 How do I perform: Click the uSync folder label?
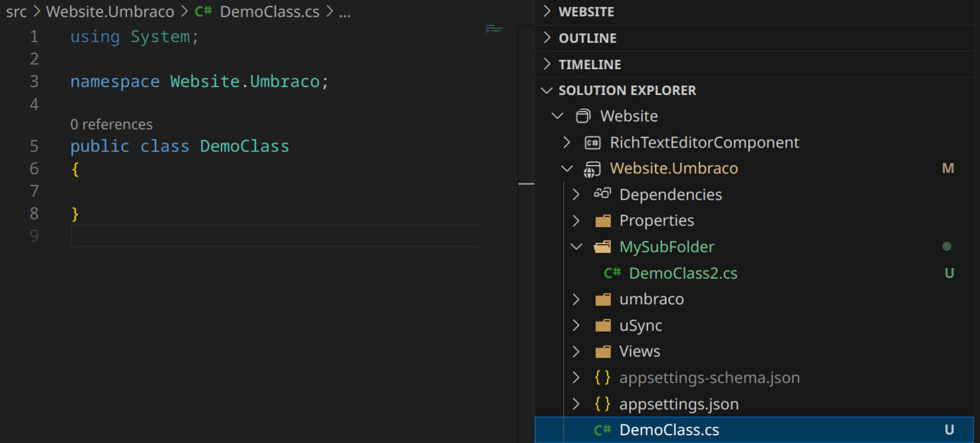coord(640,325)
